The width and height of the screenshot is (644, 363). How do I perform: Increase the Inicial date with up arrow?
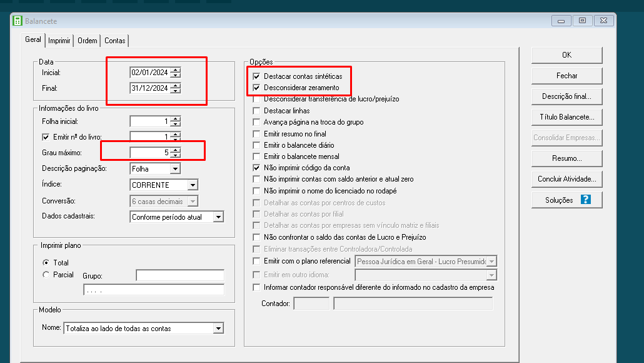click(x=176, y=69)
